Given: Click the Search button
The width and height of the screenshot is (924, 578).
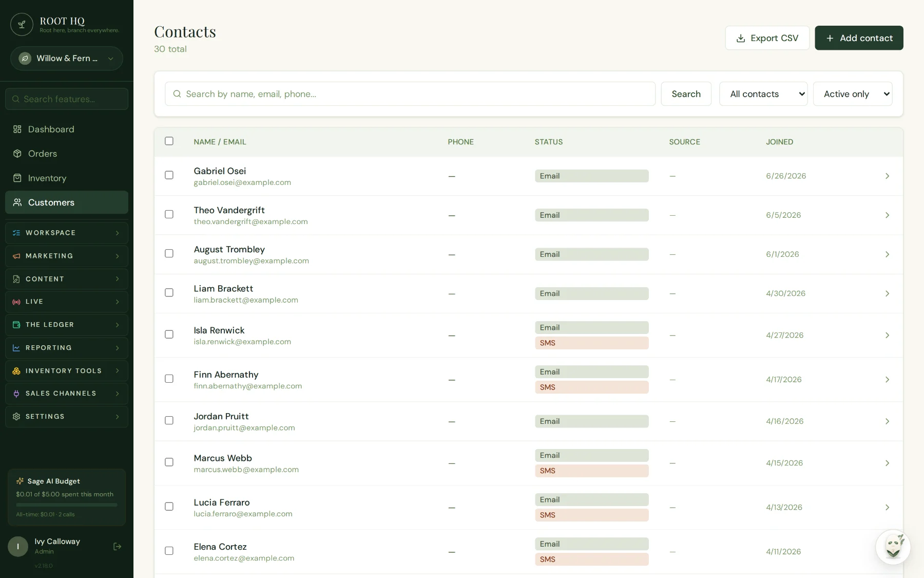Looking at the screenshot, I should pyautogui.click(x=686, y=94).
